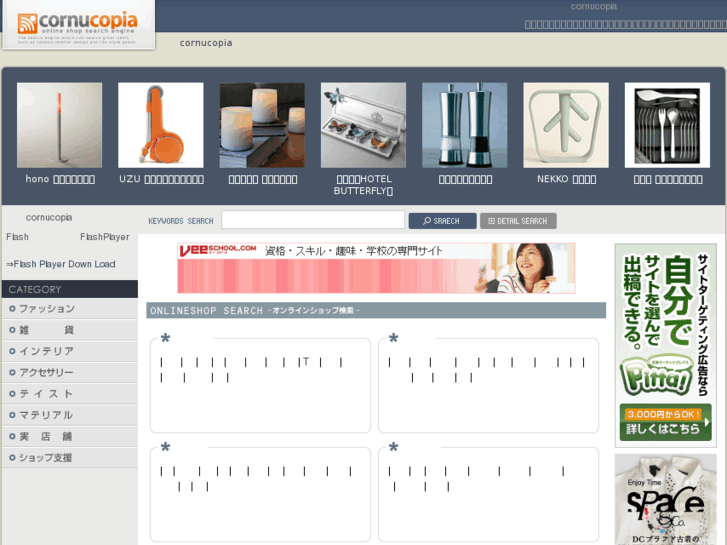Open the salt and pepper mills thumbnail

(465, 125)
